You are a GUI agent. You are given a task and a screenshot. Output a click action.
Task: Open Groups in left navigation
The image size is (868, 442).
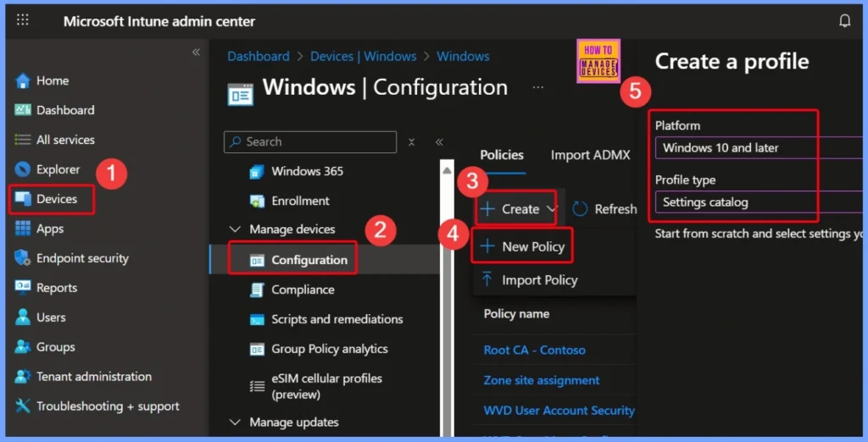[55, 347]
